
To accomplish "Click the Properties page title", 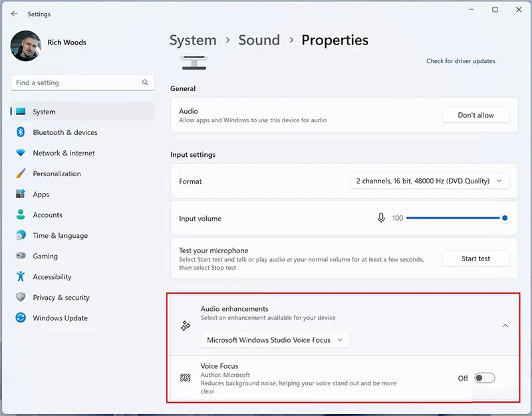I will 335,40.
